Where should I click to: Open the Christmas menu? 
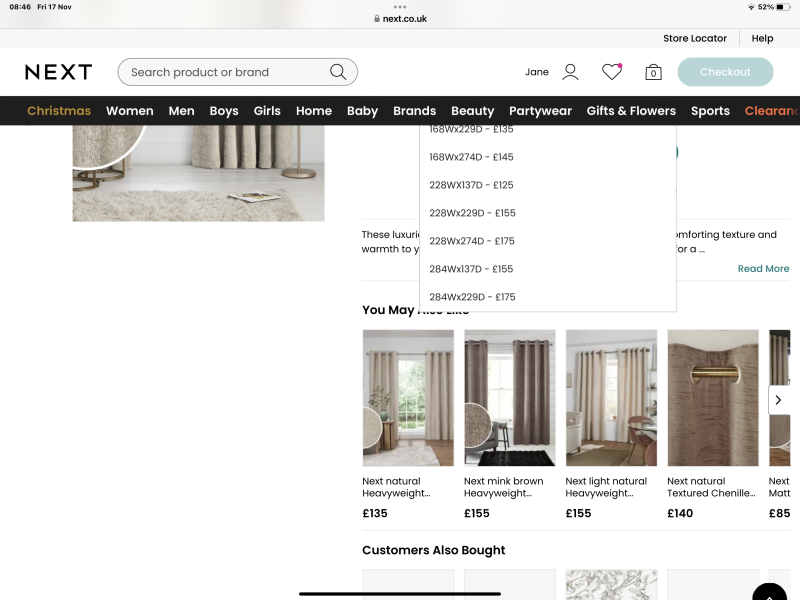point(59,111)
